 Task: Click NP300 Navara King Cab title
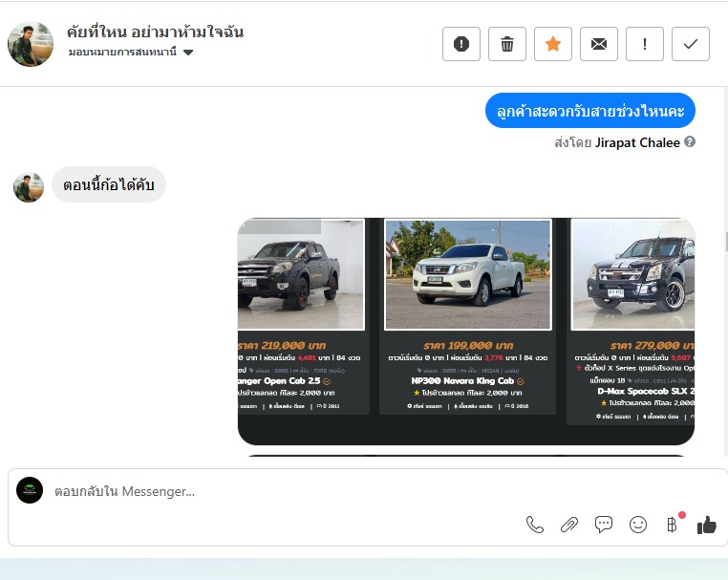[x=462, y=381]
